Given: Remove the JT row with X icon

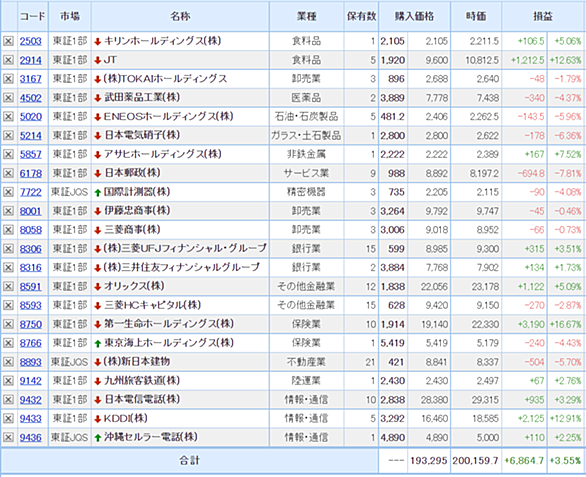Looking at the screenshot, I should pos(8,60).
